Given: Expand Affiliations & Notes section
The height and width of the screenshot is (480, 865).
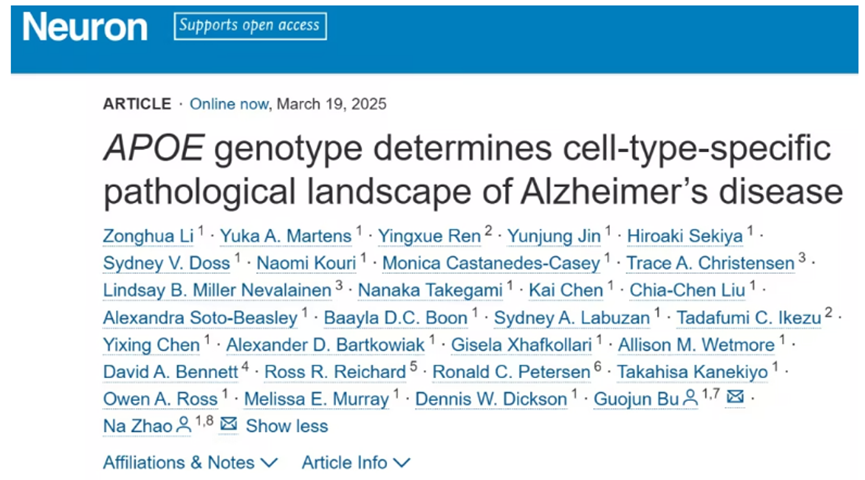Looking at the screenshot, I should [x=190, y=462].
